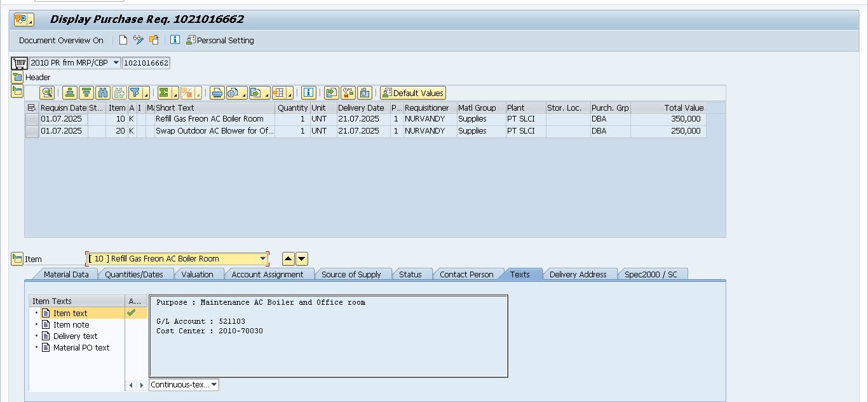The width and height of the screenshot is (868, 402).
Task: Click the clipboard-style icon next to Default Values
Action: [365, 93]
